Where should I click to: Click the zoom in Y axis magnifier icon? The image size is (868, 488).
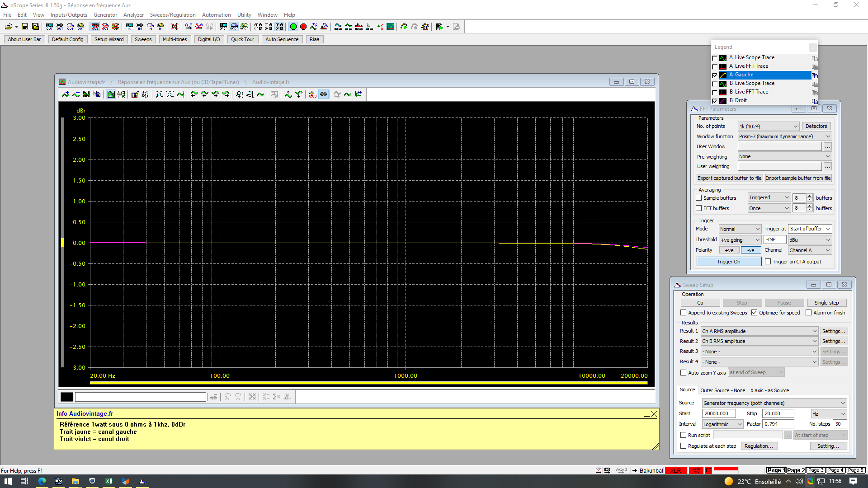(240, 94)
